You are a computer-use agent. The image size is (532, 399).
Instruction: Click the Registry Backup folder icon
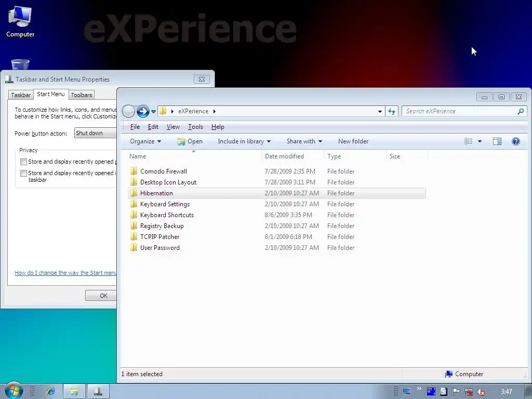(x=134, y=225)
